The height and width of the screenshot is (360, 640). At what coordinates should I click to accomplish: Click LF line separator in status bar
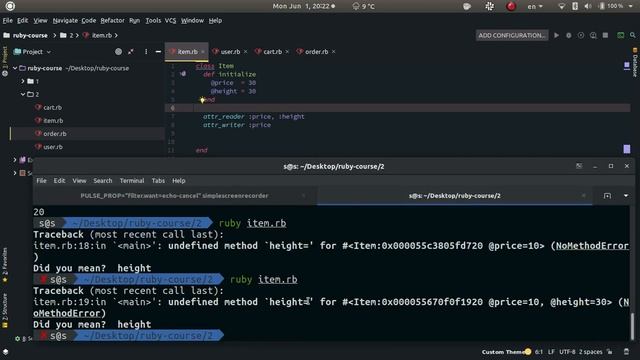551,352
